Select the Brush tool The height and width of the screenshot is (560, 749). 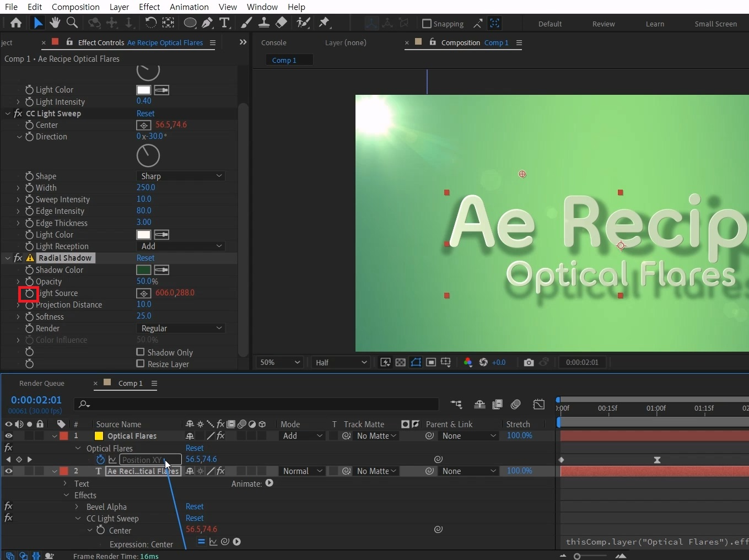(x=246, y=23)
